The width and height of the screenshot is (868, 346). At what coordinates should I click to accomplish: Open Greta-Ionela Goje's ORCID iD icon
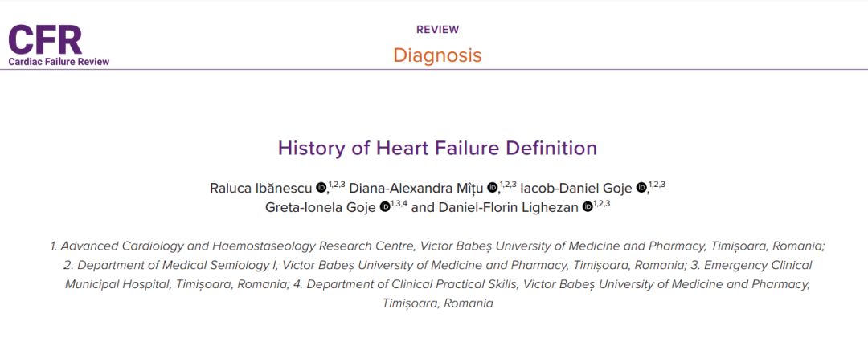(385, 207)
